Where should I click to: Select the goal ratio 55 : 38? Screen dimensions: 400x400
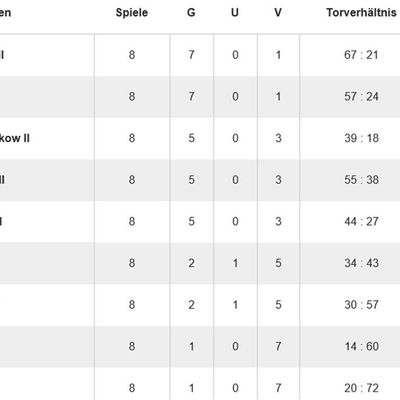pos(361,180)
